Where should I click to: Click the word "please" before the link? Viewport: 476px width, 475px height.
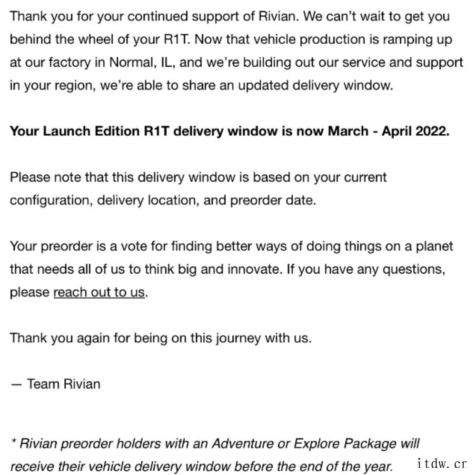30,293
